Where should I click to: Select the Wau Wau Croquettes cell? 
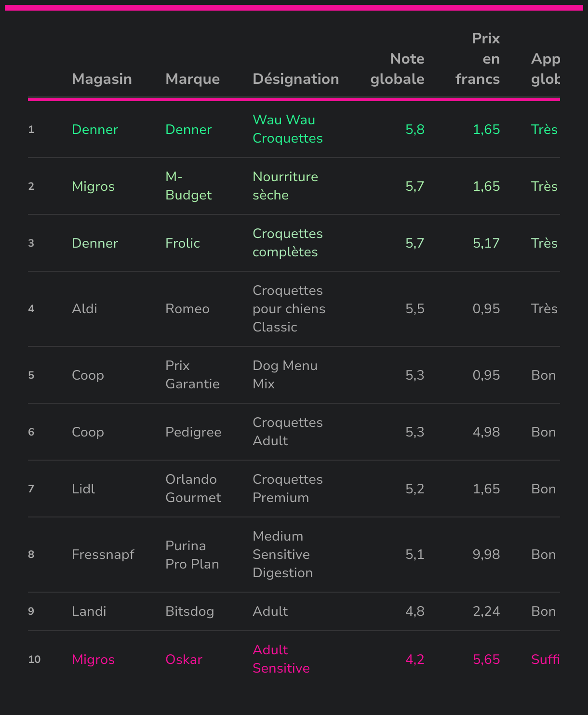pyautogui.click(x=287, y=129)
